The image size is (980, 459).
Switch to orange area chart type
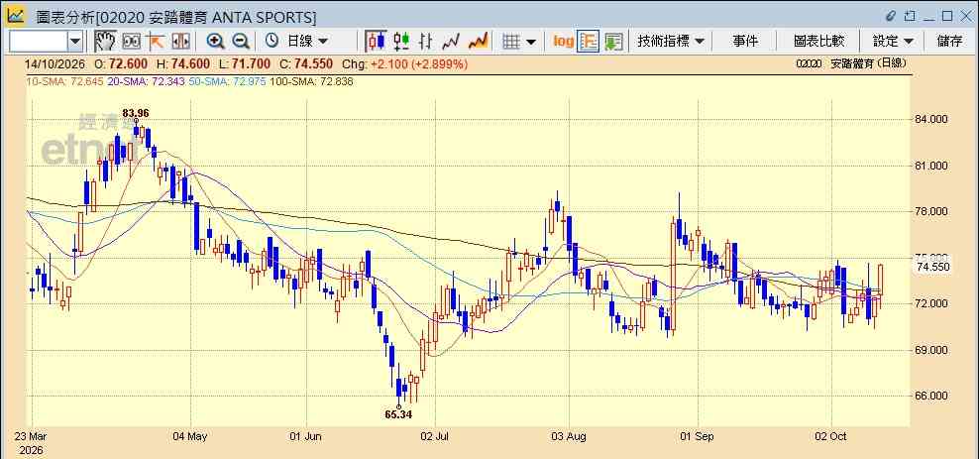pos(479,42)
